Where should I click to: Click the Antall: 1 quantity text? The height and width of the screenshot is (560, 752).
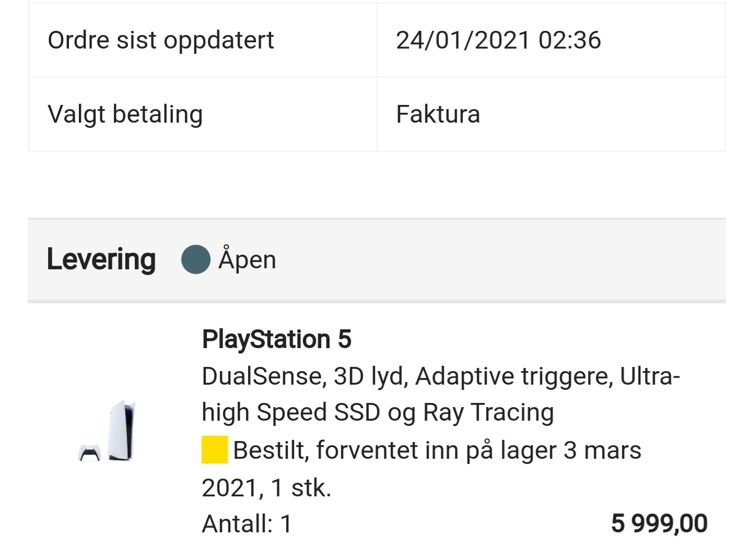point(246,523)
